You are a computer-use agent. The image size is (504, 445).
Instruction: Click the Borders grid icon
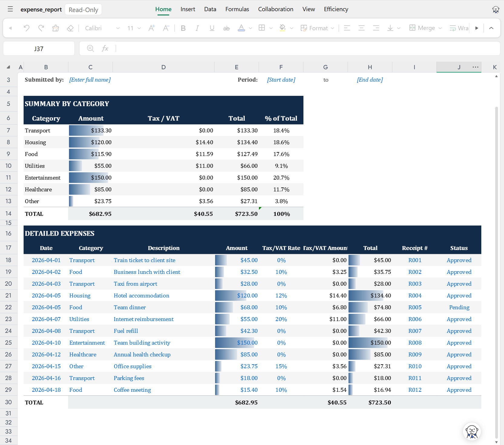262,28
